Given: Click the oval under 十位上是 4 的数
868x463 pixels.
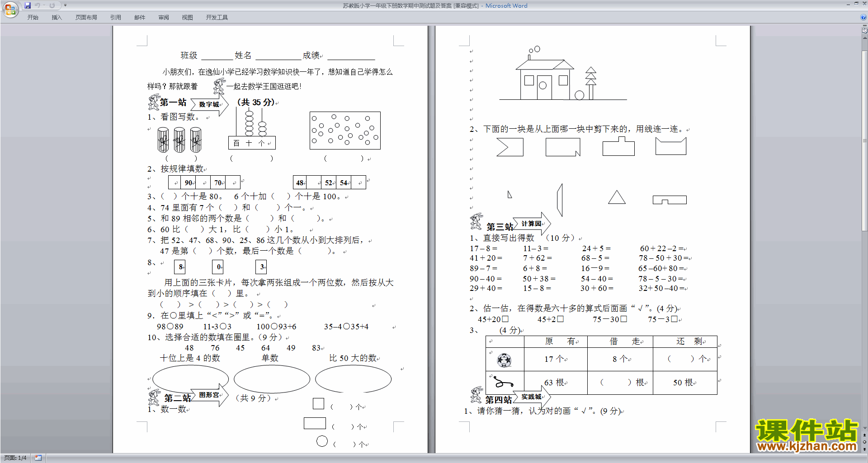Looking at the screenshot, I should tap(190, 379).
